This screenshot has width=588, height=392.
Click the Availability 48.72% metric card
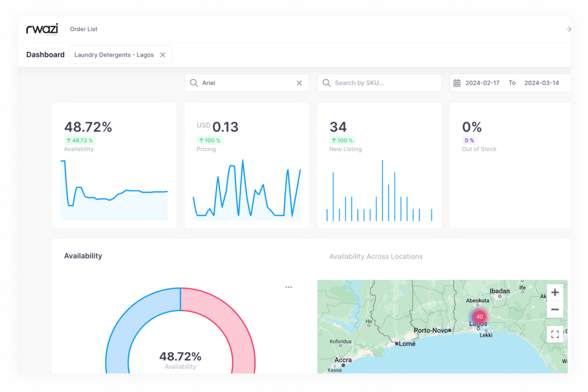coord(114,165)
